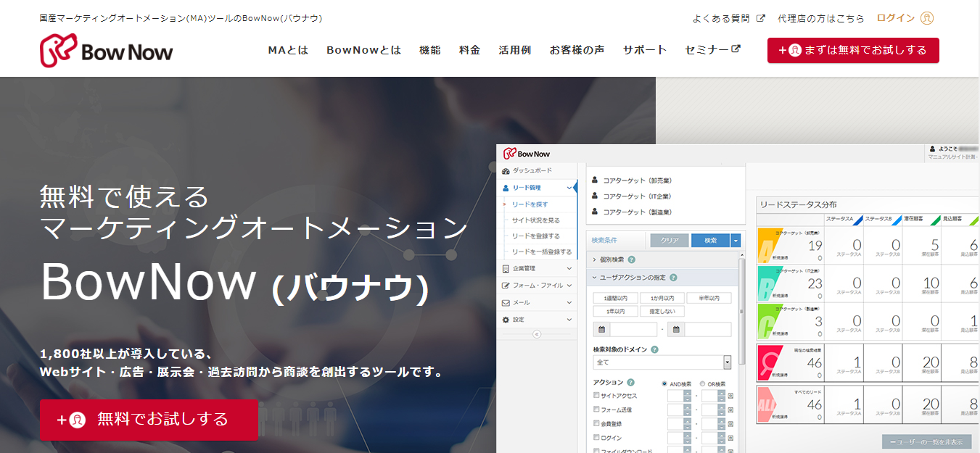This screenshot has width=980, height=453.
Task: Check the ログイン action checkbox
Action: coord(597,438)
